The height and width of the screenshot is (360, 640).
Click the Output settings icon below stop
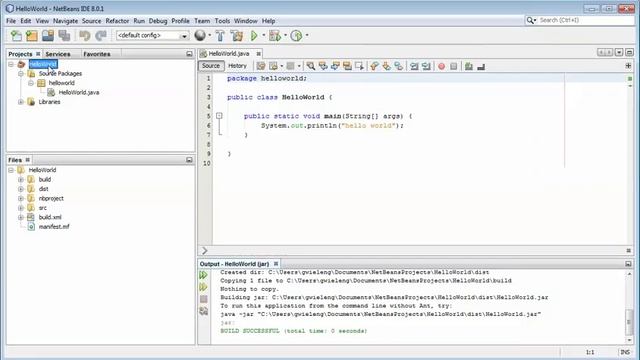203,311
